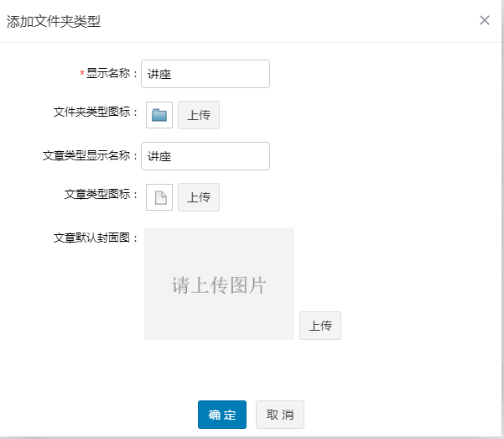
Task: Upload a new 文章类型图标
Action: 199,197
